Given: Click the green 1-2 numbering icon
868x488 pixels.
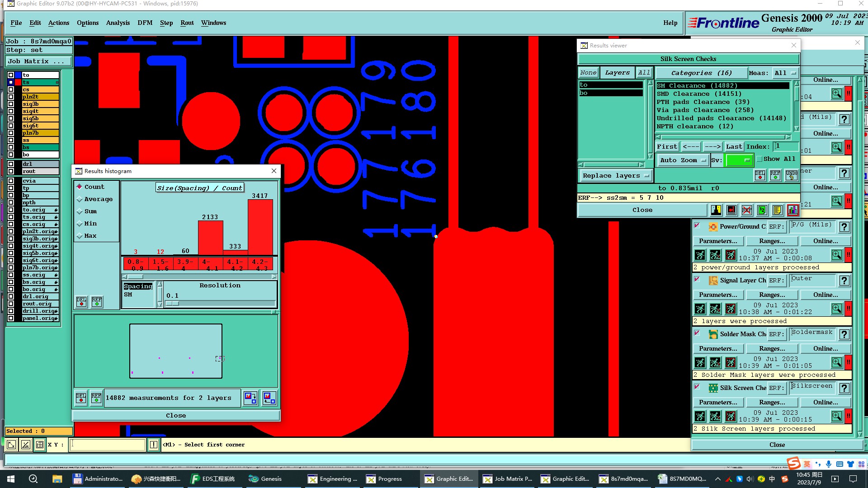Looking at the screenshot, I should (762, 210).
